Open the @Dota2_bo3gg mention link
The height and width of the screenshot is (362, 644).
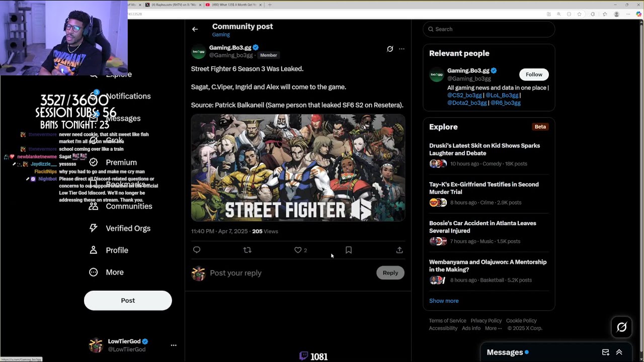click(x=467, y=103)
